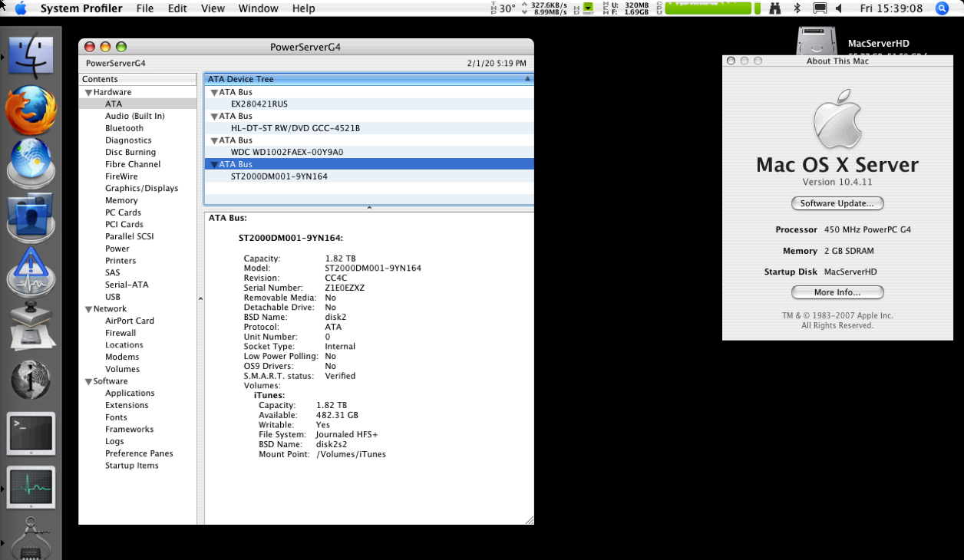Select Logs under Software
964x560 pixels.
point(114,441)
